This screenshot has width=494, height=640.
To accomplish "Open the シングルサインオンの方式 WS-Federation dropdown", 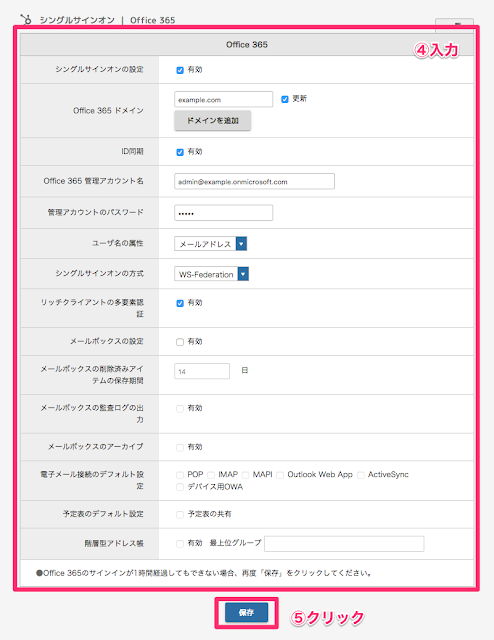I will (211, 274).
